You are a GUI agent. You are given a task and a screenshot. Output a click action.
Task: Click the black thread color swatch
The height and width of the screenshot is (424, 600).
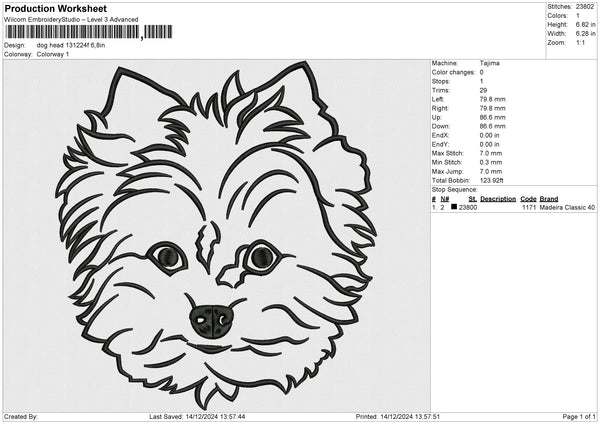454,208
